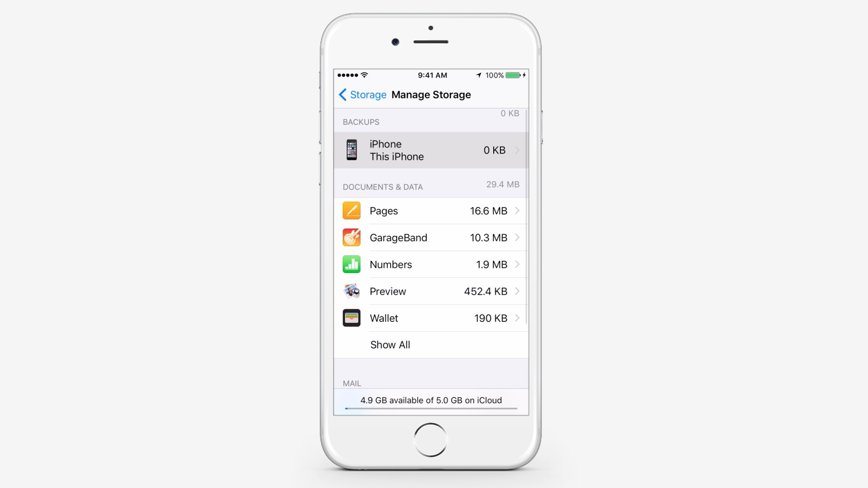This screenshot has height=488, width=868.
Task: Tap the Wi-Fi status icon
Action: point(365,75)
